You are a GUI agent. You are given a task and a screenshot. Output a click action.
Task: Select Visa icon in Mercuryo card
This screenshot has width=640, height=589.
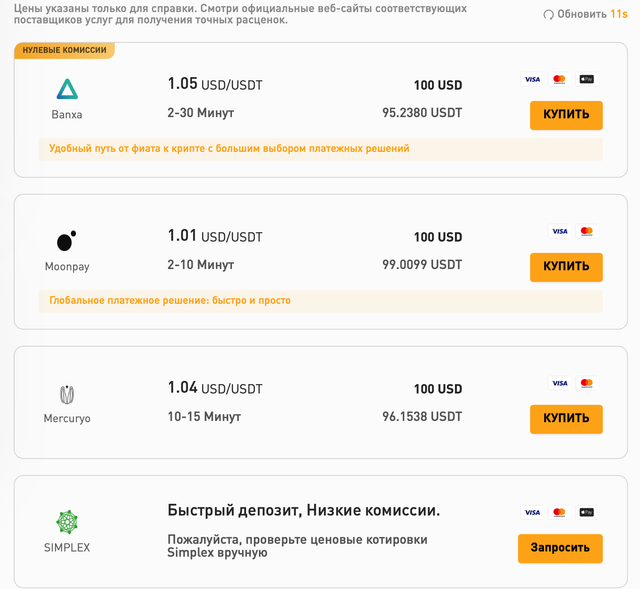click(x=560, y=383)
